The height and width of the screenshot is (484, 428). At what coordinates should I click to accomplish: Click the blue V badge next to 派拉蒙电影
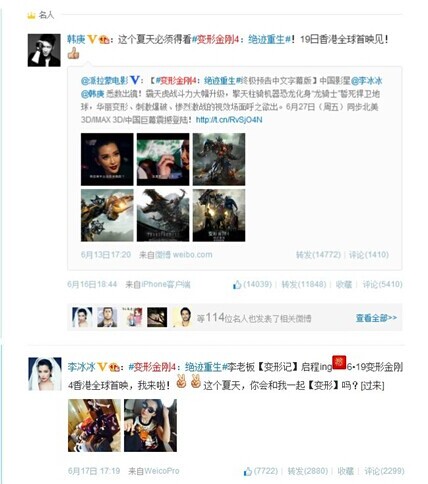(x=134, y=80)
